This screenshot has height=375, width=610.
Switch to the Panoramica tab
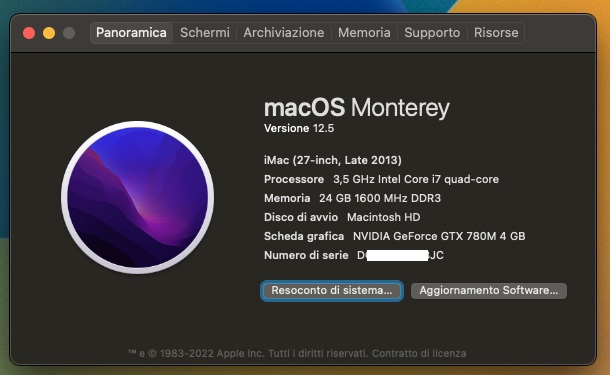131,33
